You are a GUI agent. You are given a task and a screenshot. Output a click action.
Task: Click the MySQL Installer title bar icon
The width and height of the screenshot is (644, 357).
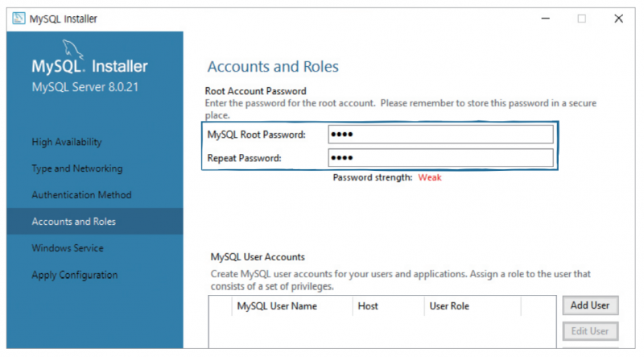pyautogui.click(x=19, y=19)
